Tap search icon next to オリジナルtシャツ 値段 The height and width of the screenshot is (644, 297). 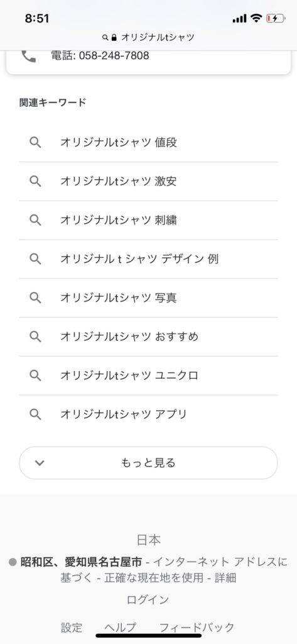click(x=35, y=143)
